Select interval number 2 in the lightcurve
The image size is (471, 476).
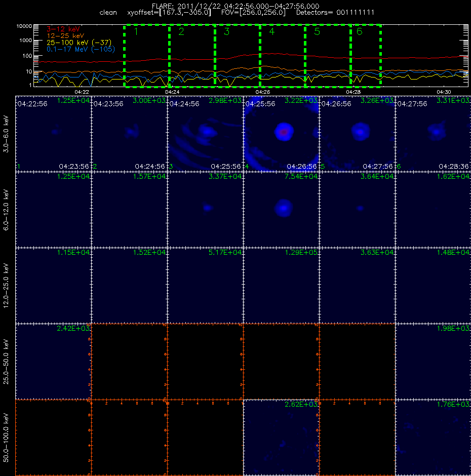tap(181, 31)
